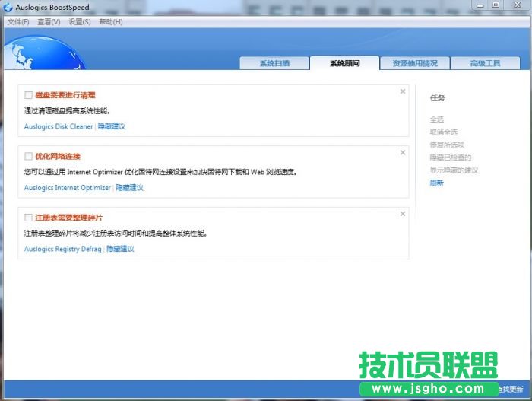Open the 帮助(H) menu

111,22
